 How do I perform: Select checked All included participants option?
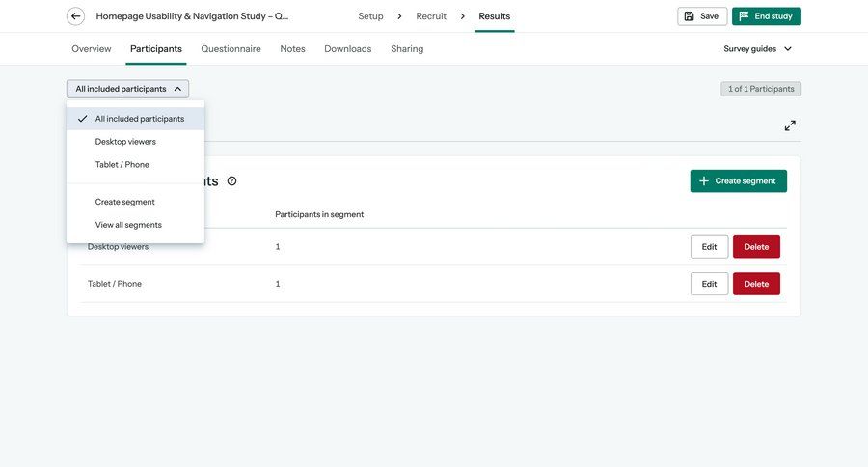click(139, 119)
